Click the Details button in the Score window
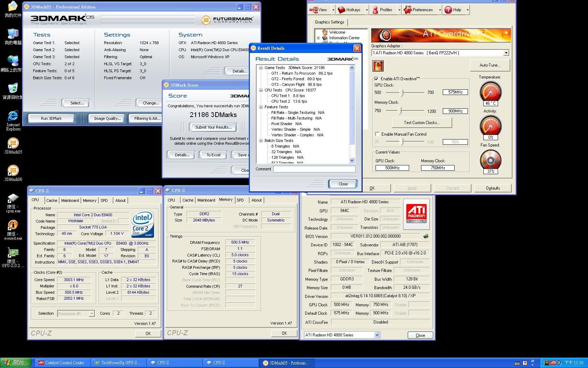The width and height of the screenshot is (588, 368). (182, 155)
